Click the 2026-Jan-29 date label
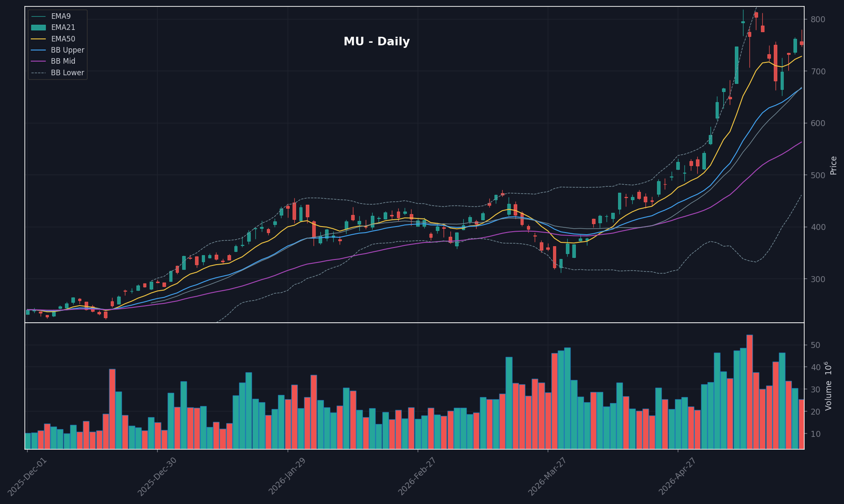 pyautogui.click(x=287, y=476)
